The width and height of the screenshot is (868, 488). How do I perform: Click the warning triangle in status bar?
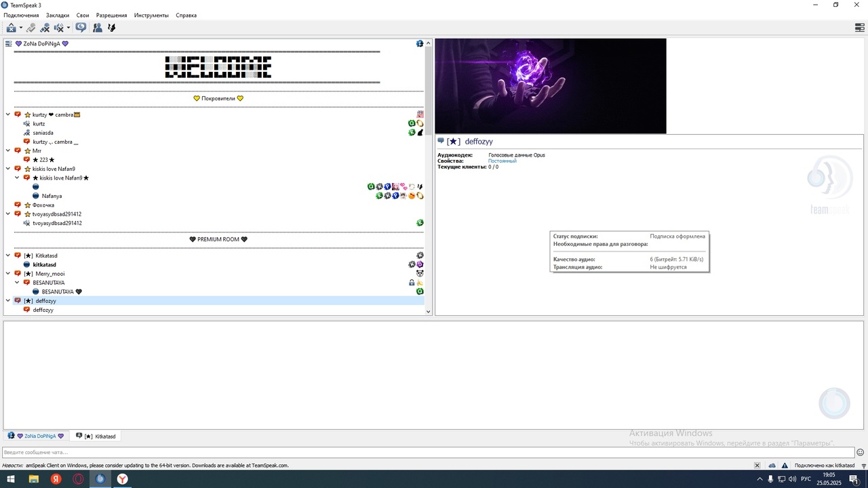point(785,466)
